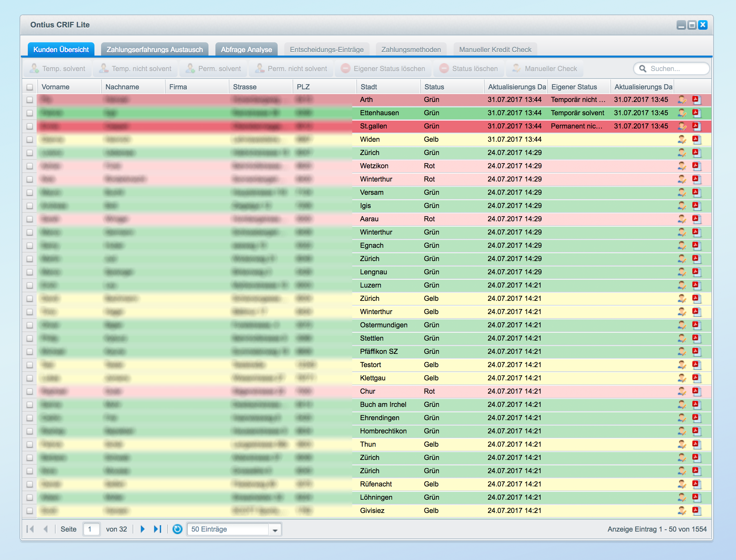Check the Givisiez row checkbox
Viewport: 736px width, 560px height.
point(30,511)
